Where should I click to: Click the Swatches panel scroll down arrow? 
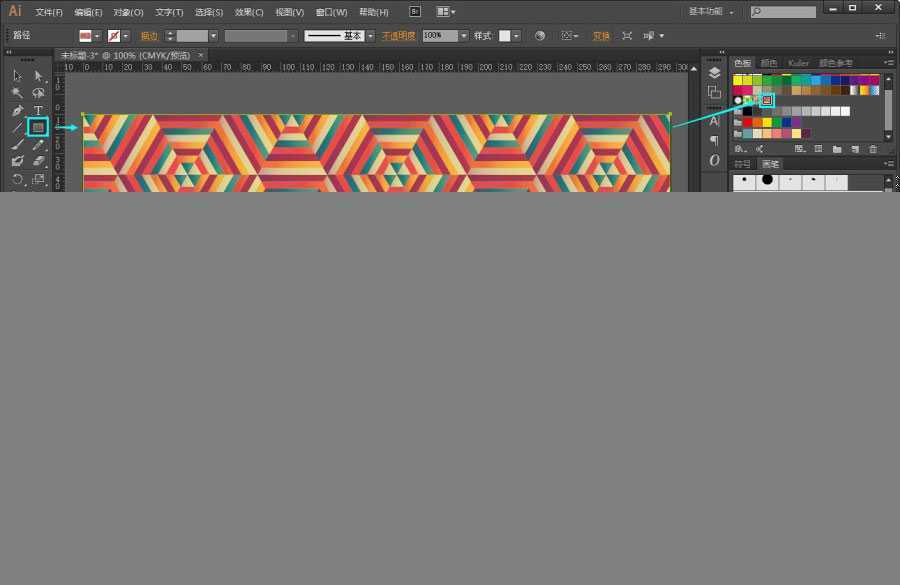[889, 137]
